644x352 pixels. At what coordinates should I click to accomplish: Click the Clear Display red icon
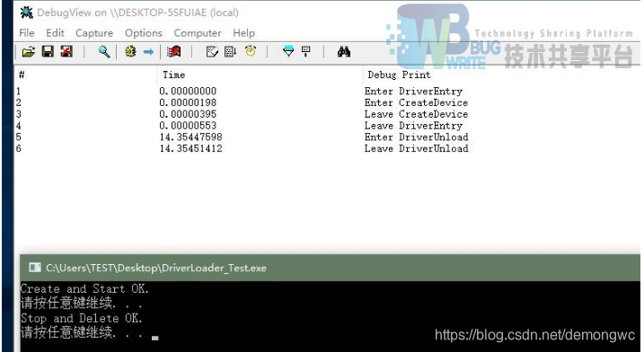(x=174, y=52)
